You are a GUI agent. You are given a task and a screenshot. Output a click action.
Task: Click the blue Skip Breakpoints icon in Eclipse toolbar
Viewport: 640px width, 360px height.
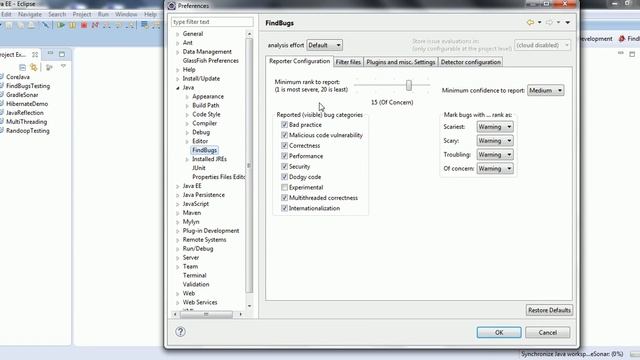[45, 25]
